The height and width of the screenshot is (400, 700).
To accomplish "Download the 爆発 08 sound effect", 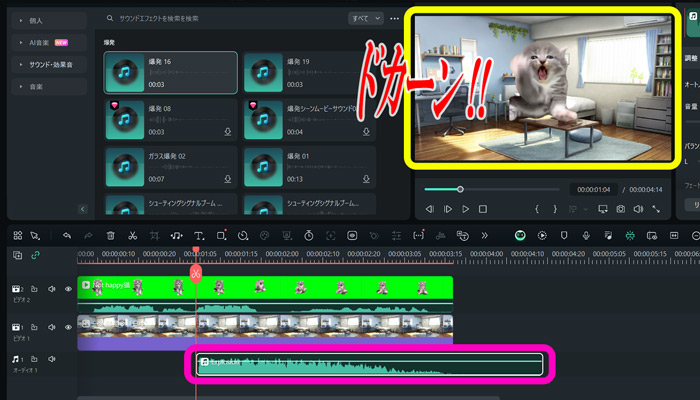I will click(x=228, y=132).
